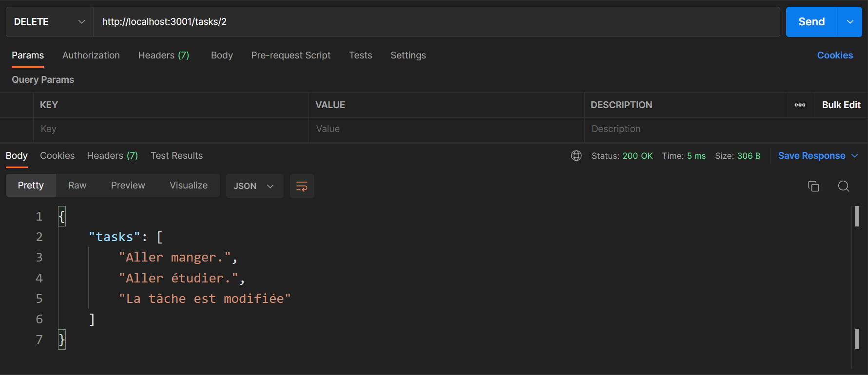868x375 pixels.
Task: Click the KEY column header
Action: point(49,105)
